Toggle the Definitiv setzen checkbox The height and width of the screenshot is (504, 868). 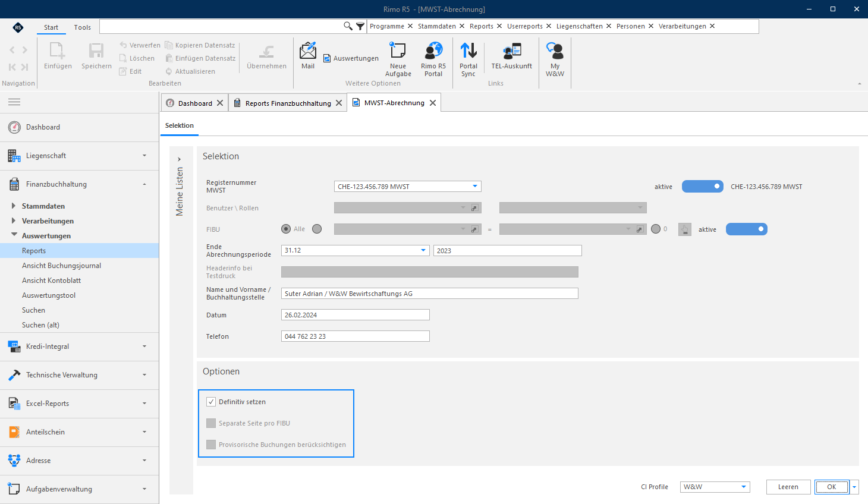211,402
